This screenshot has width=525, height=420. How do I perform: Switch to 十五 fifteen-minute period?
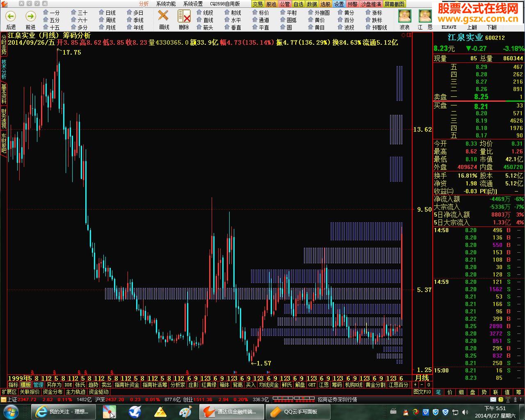[51, 27]
